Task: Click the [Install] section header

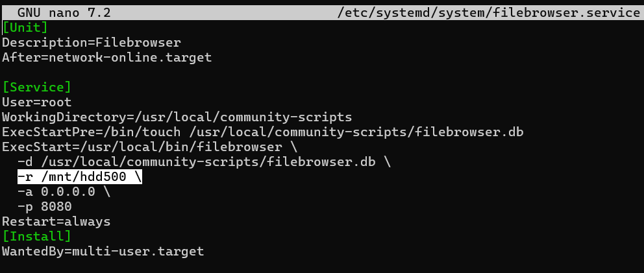Action: [x=36, y=236]
